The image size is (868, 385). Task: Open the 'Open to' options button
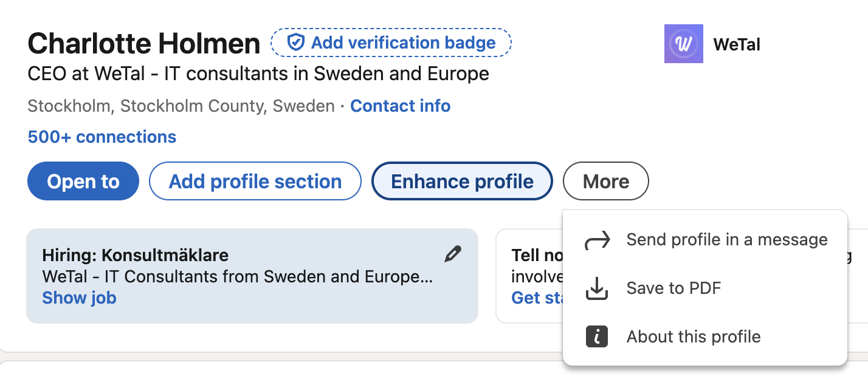[x=83, y=181]
